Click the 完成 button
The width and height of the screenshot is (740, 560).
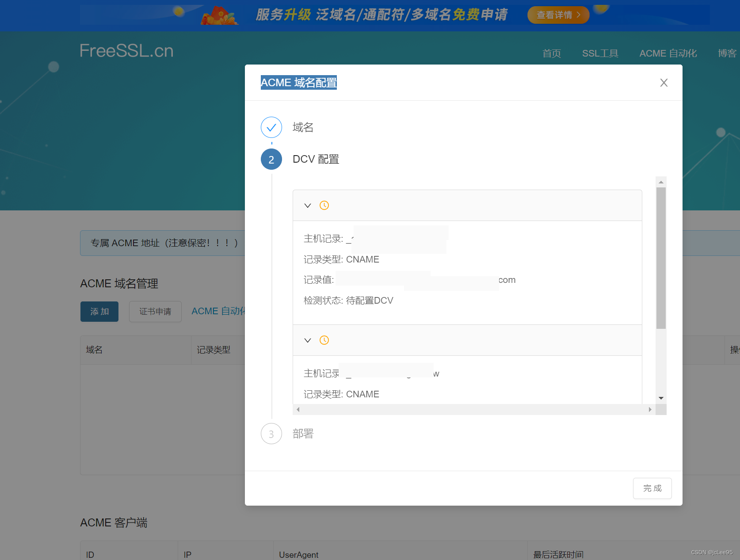point(652,488)
